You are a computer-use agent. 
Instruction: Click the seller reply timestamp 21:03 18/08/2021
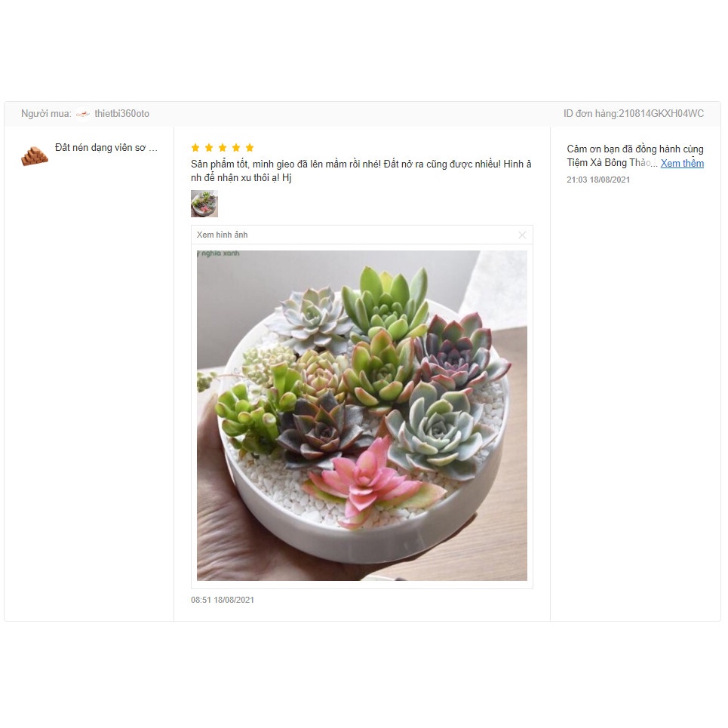(x=598, y=180)
